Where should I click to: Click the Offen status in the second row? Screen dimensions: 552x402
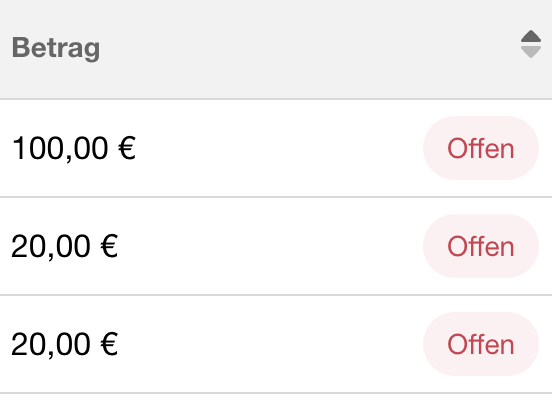tap(481, 246)
